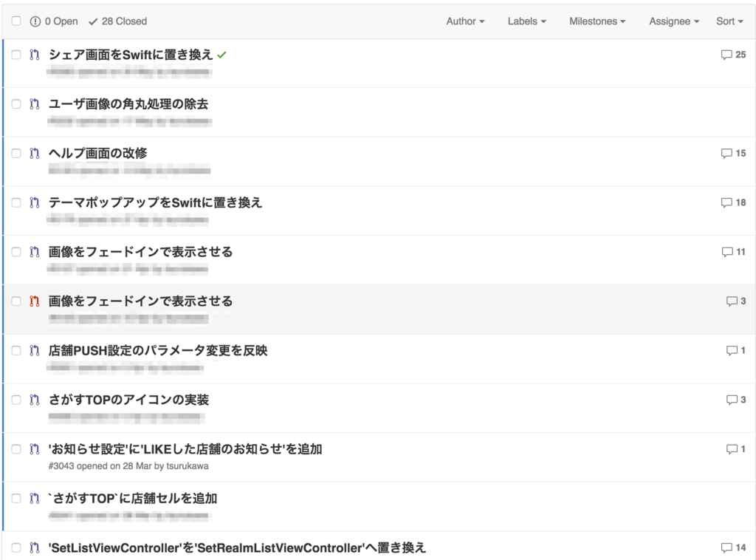Screen dimensions: 756x560
Task: Click the pull request icon beside シェア画面をSwiftに置き換え
Action: coord(34,55)
